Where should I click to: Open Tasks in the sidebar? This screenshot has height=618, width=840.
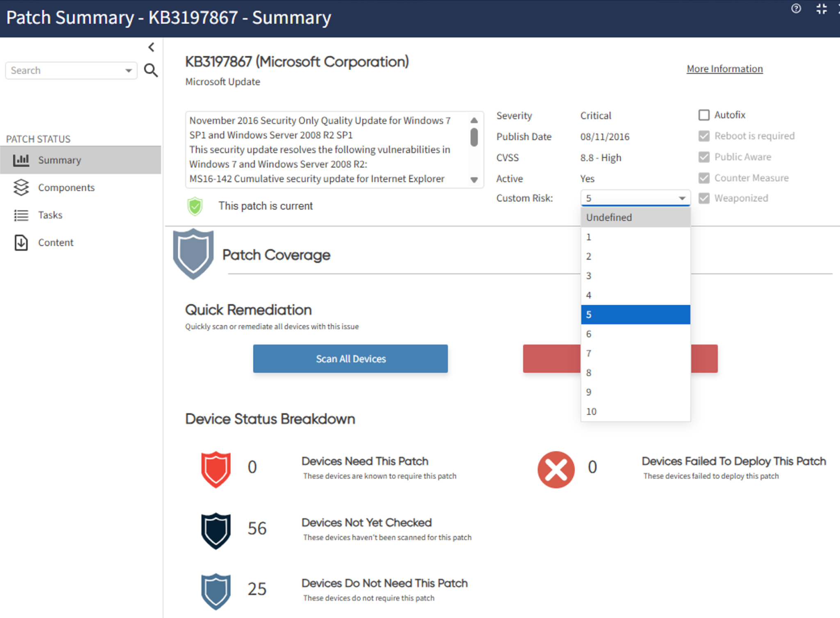(50, 215)
